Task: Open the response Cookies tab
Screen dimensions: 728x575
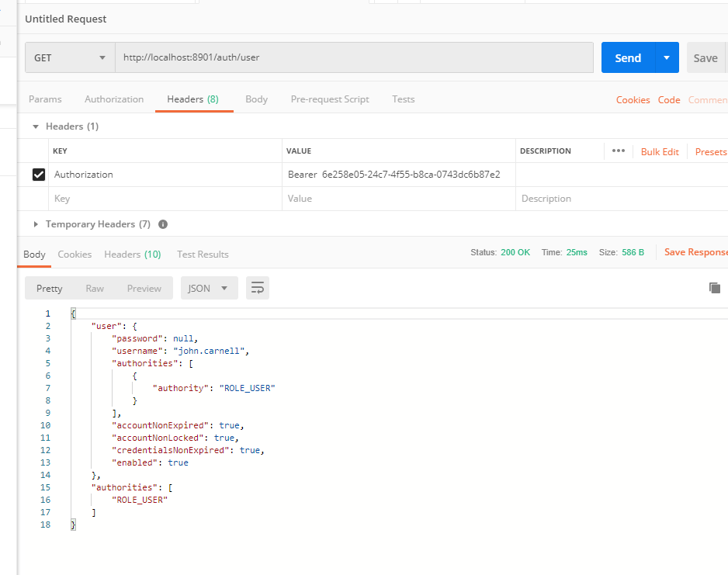Action: 75,255
